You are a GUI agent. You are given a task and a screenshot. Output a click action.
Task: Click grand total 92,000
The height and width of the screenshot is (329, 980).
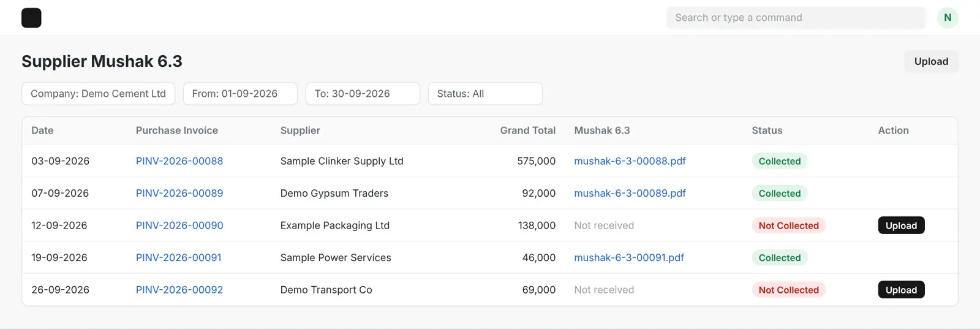pyautogui.click(x=539, y=193)
